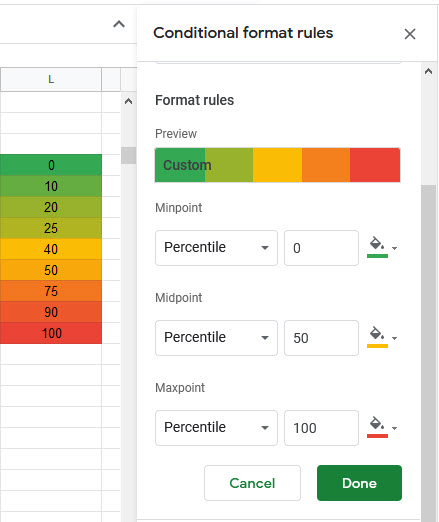Click the Maxpoint value field showing 100

tap(321, 428)
